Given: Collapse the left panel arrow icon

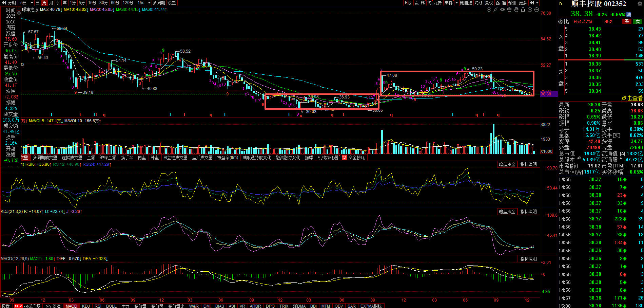Looking at the screenshot, I should 4,3.
